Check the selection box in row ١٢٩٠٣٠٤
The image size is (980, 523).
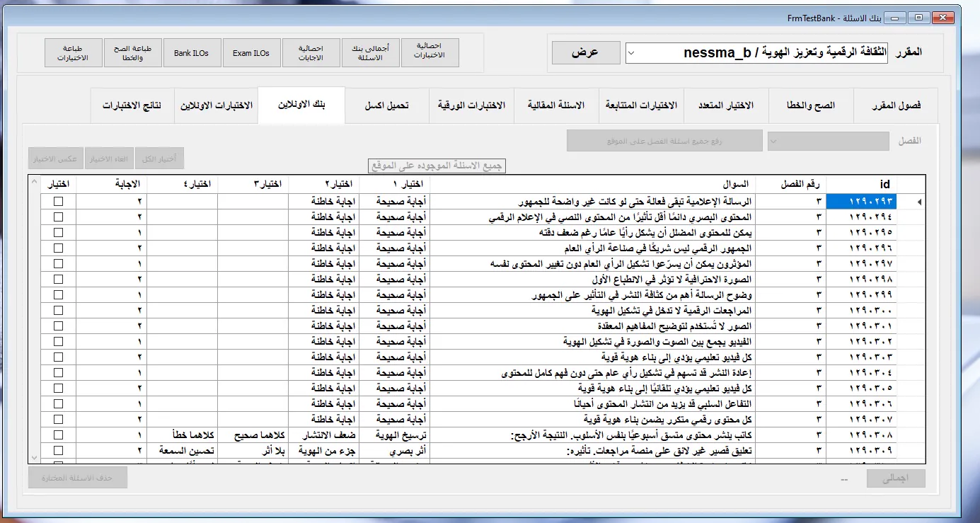click(x=58, y=372)
